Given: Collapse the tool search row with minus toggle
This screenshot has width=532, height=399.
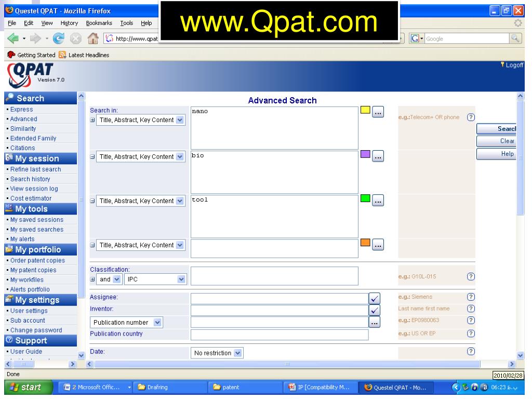Looking at the screenshot, I should (92, 201).
